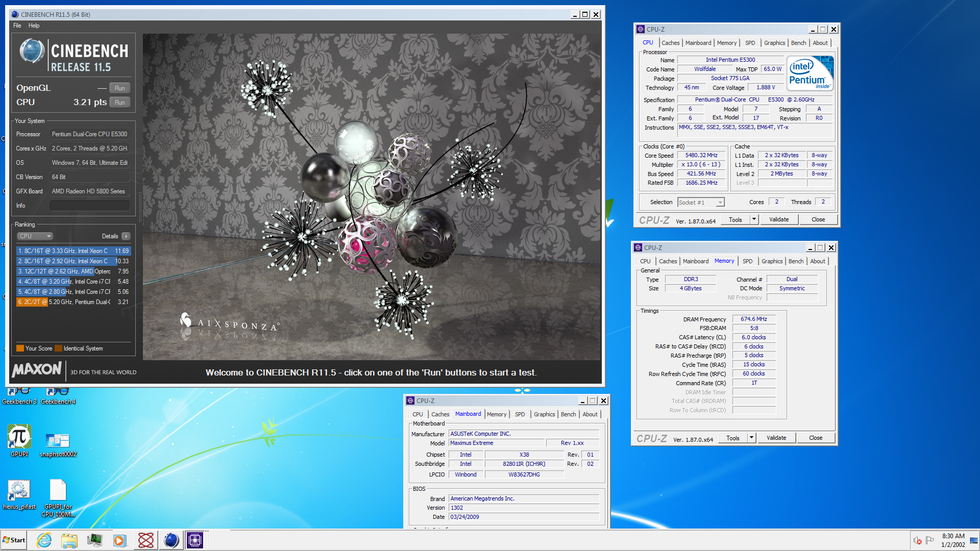Click Tools button in Memory CPU-Z window
Viewport: 980px width, 551px height.
pos(733,438)
